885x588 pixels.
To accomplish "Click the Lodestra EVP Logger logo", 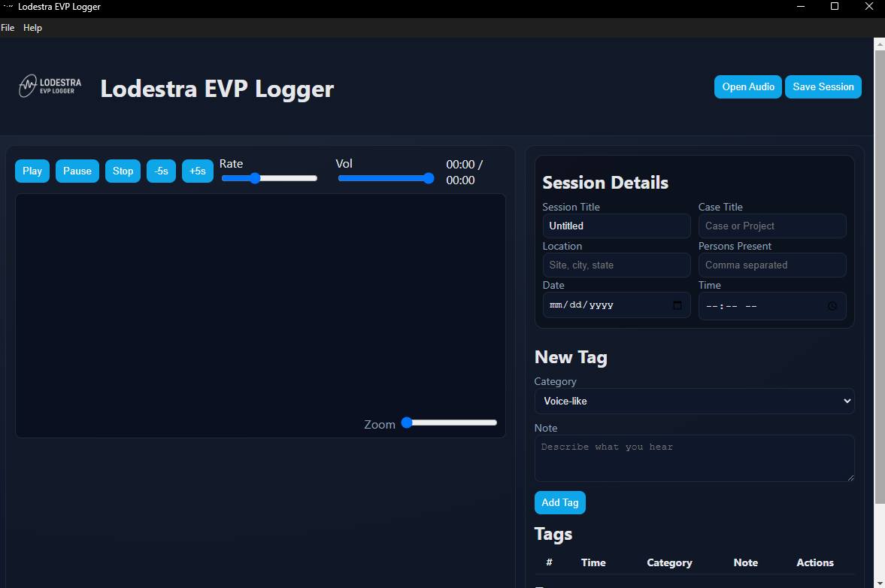I will coord(50,86).
